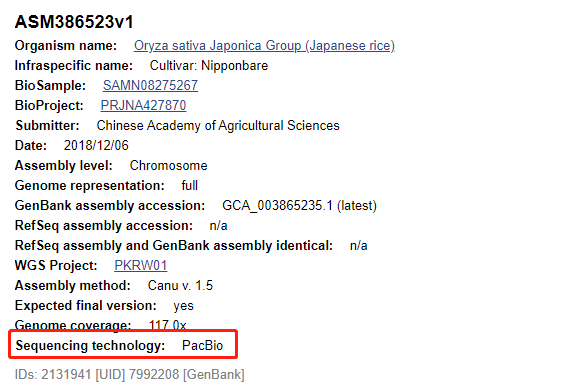The image size is (563, 389).
Task: Click the date value 2018/12/06
Action: pos(96,145)
